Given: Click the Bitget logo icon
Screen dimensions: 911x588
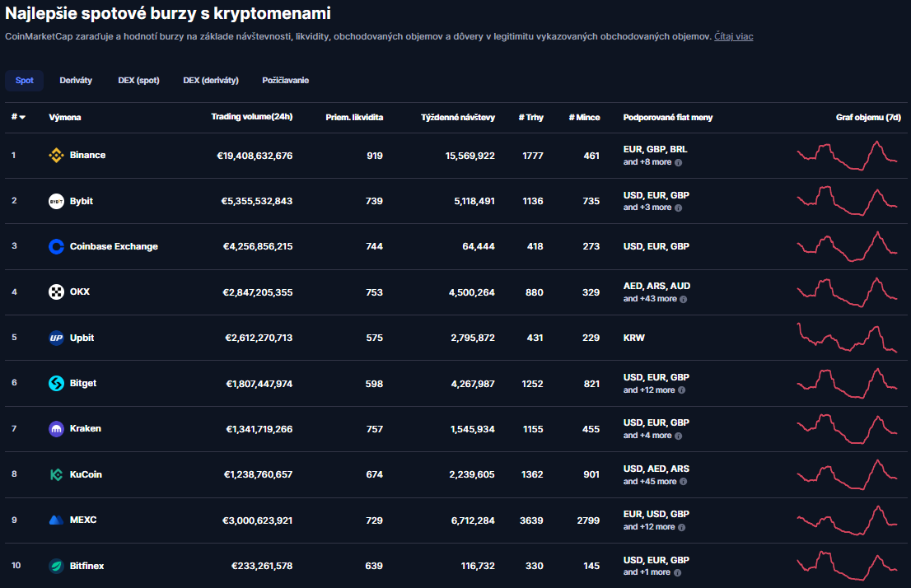Looking at the screenshot, I should (x=57, y=383).
